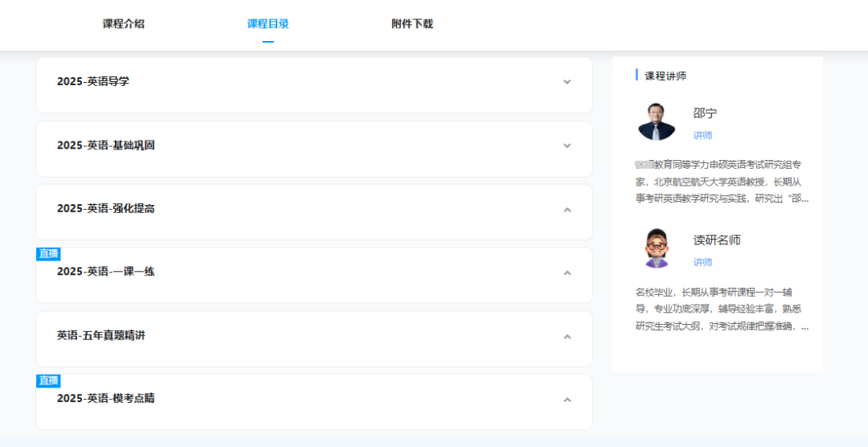
Task: Click 直播 badge on 一课一练 section
Action: pyautogui.click(x=49, y=254)
